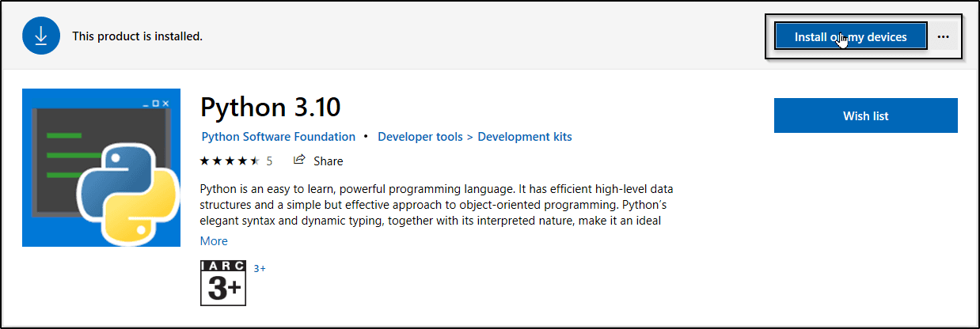Open the more options ellipsis menu
The height and width of the screenshot is (329, 980).
(x=943, y=36)
